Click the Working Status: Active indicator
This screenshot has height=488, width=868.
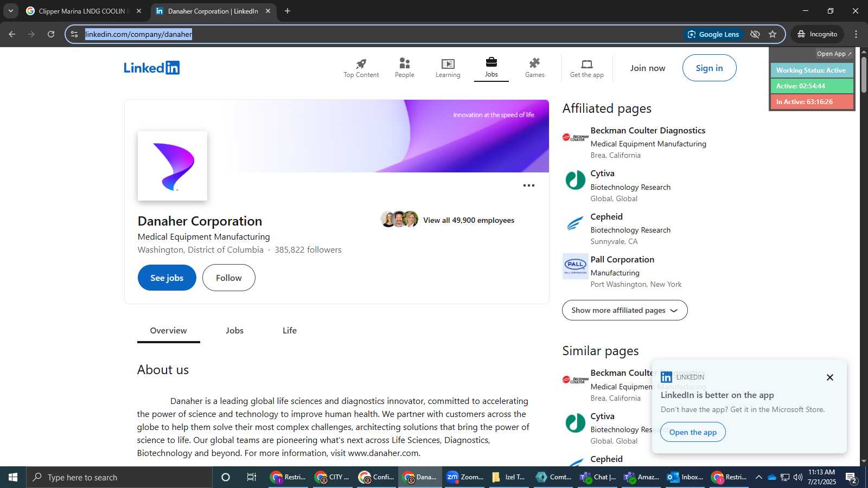pos(812,70)
